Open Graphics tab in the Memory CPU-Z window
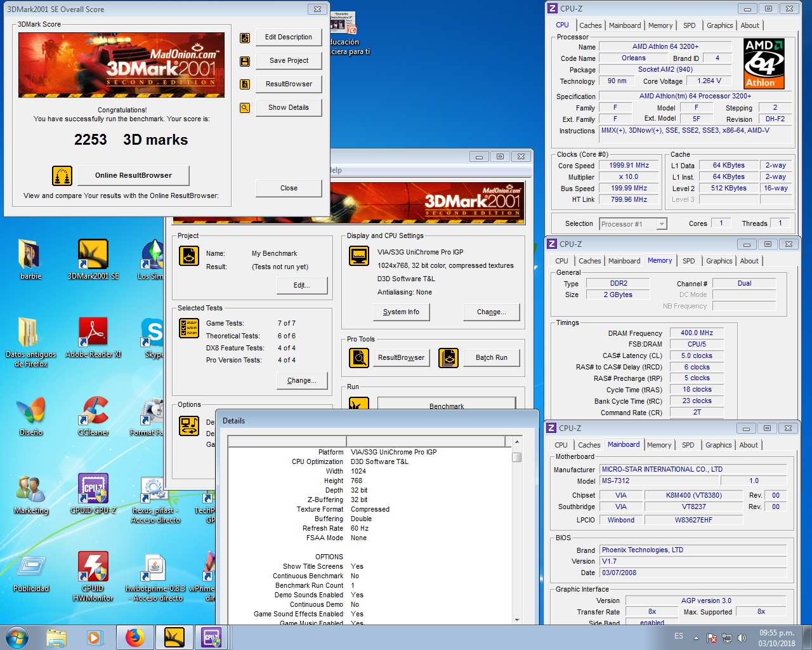The height and width of the screenshot is (650, 812). [x=719, y=261]
